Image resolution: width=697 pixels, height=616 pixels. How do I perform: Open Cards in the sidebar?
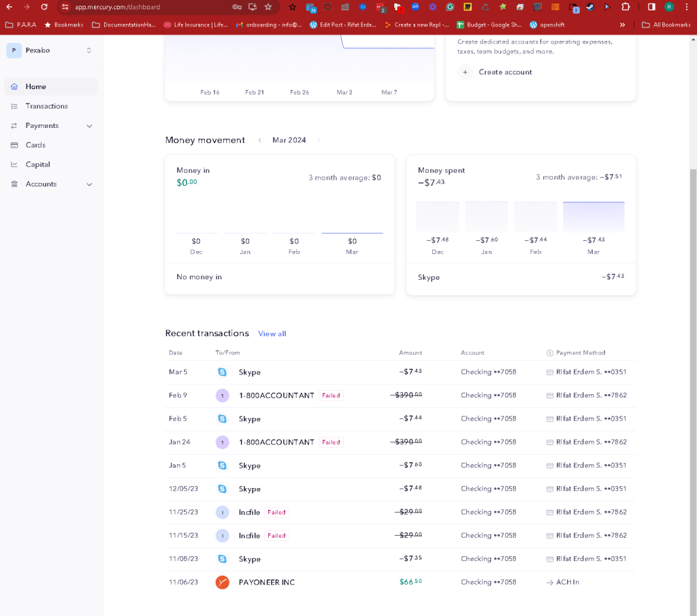(x=50, y=145)
